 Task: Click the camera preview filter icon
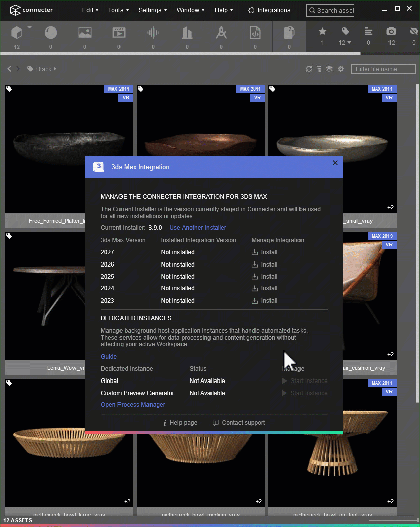(391, 31)
